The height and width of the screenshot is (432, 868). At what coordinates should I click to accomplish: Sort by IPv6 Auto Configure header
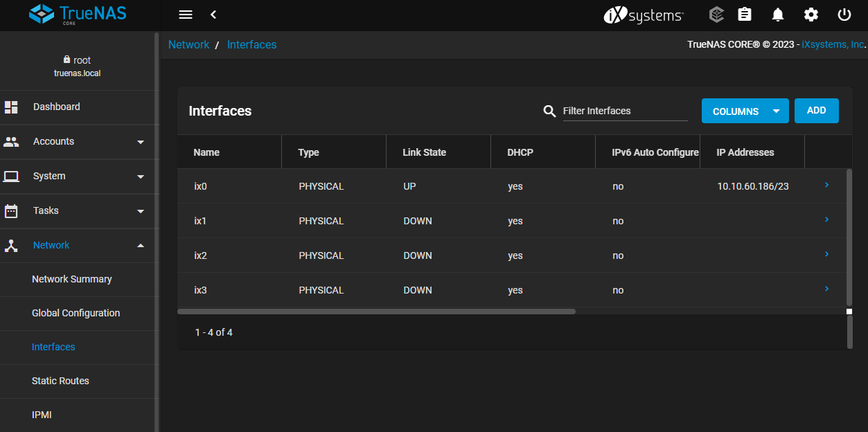[x=655, y=152]
